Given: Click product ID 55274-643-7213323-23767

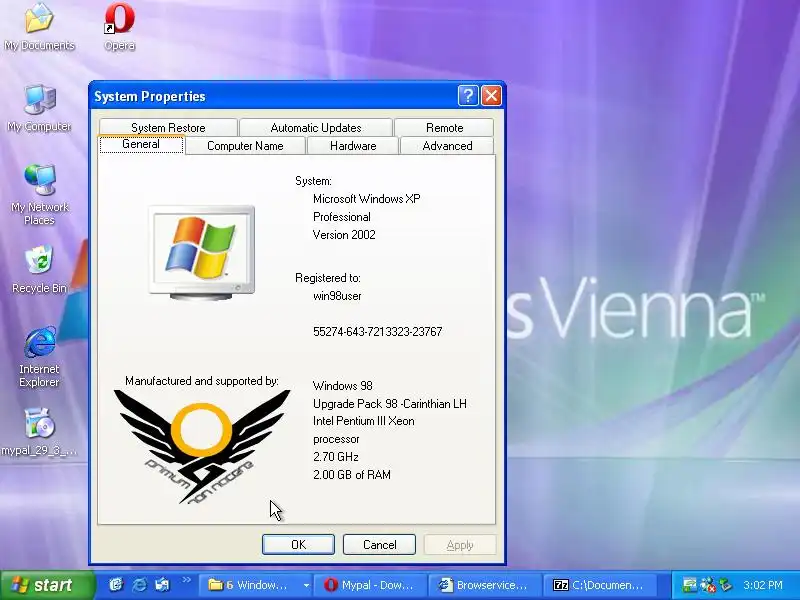Looking at the screenshot, I should [378, 332].
